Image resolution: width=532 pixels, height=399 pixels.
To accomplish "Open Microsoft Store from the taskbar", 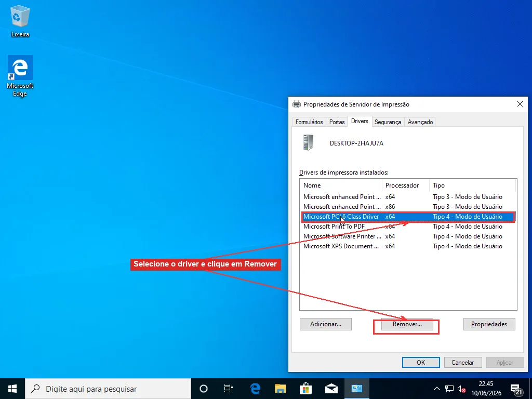I will [305, 389].
